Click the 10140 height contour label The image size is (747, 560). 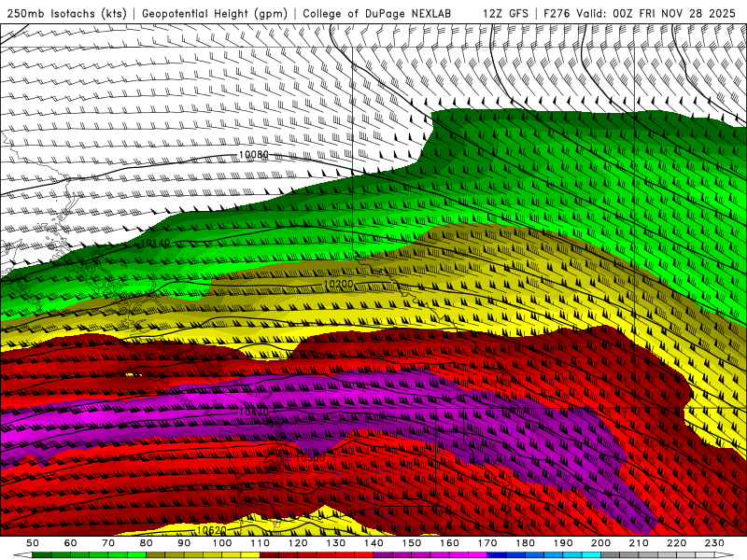click(x=155, y=244)
